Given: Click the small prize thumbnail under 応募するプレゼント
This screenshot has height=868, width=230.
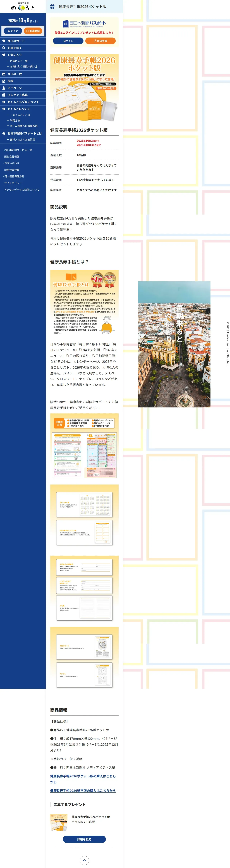Looking at the screenshot, I should point(59,823).
